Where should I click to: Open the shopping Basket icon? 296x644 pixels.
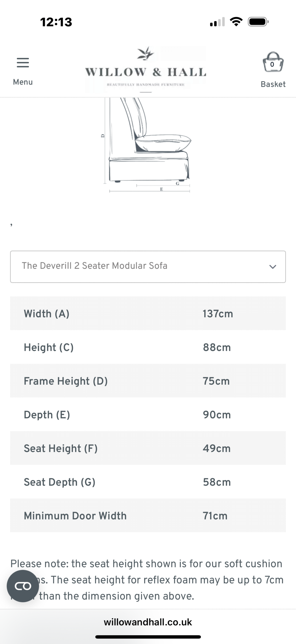[x=273, y=62]
